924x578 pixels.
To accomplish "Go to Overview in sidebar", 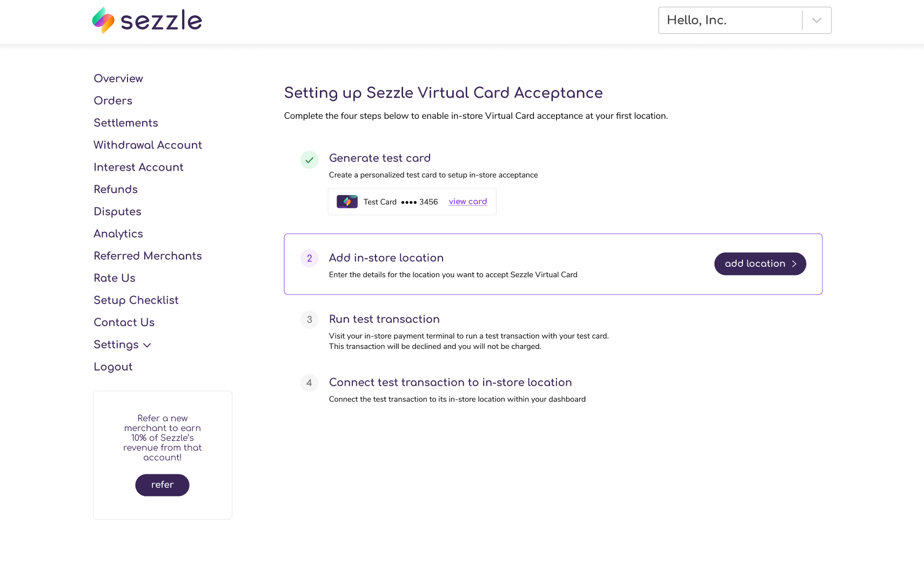I will point(118,79).
